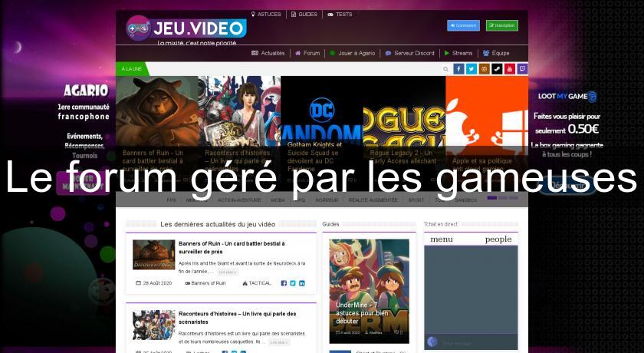The image size is (644, 353).
Task: Select the ACTION-AVENTURE category tab
Action: 239,200
